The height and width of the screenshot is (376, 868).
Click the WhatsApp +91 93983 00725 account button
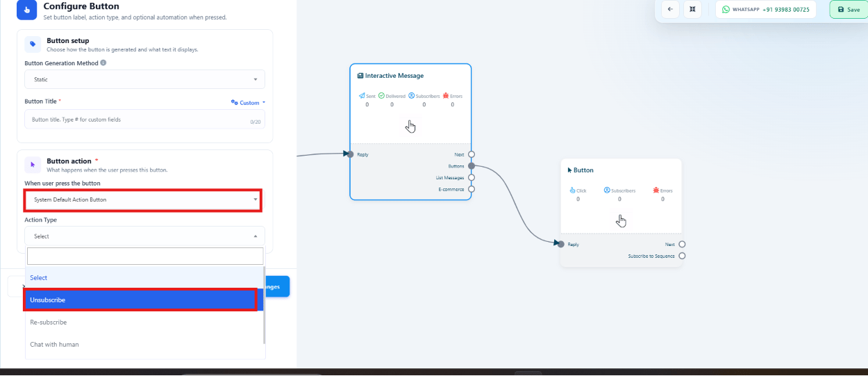[x=765, y=10]
